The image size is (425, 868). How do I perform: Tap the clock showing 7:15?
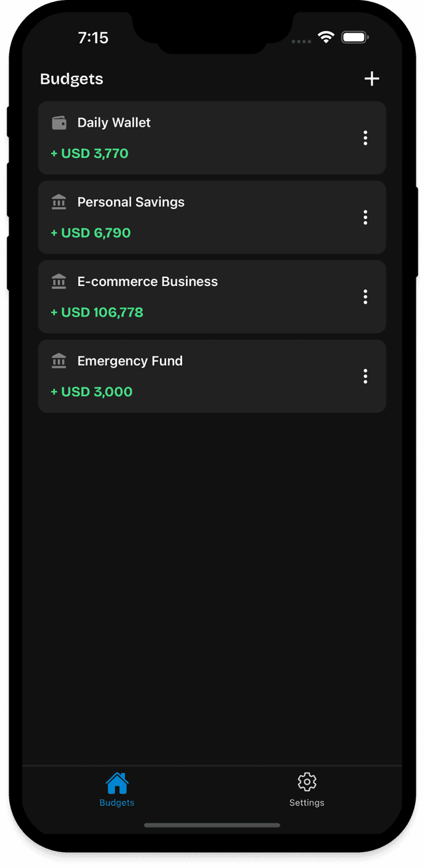[94, 38]
